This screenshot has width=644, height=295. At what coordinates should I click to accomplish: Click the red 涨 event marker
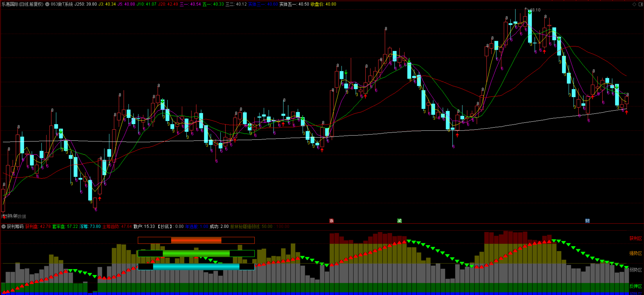click(332, 221)
